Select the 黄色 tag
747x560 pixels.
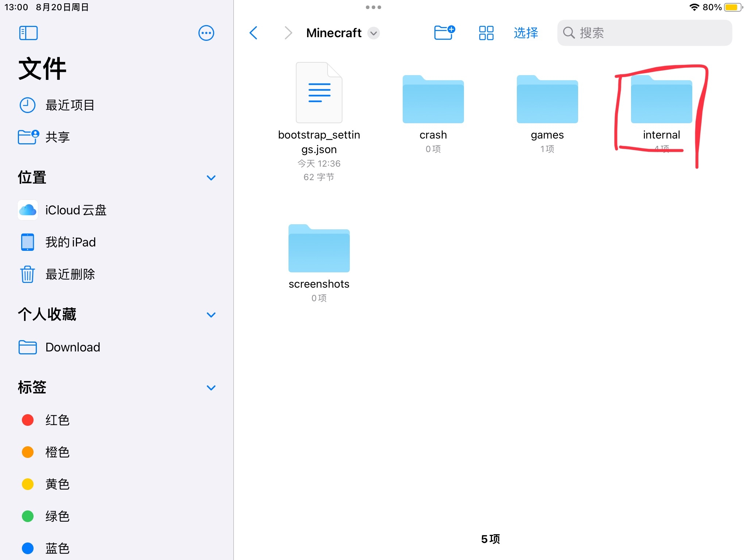coord(117,484)
